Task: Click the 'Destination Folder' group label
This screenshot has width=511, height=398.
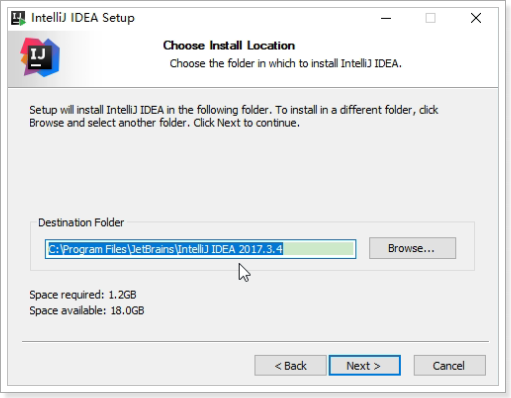Action: tap(81, 222)
